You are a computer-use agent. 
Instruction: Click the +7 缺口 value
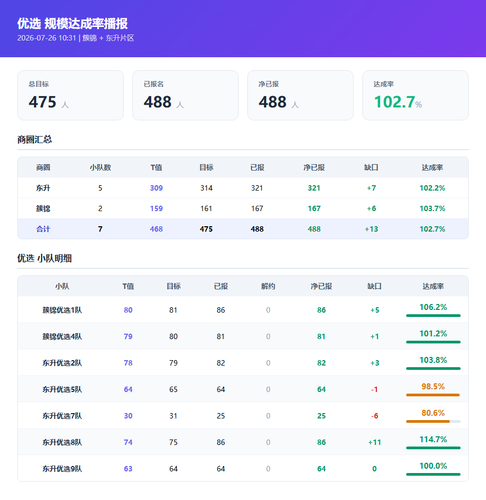371,188
